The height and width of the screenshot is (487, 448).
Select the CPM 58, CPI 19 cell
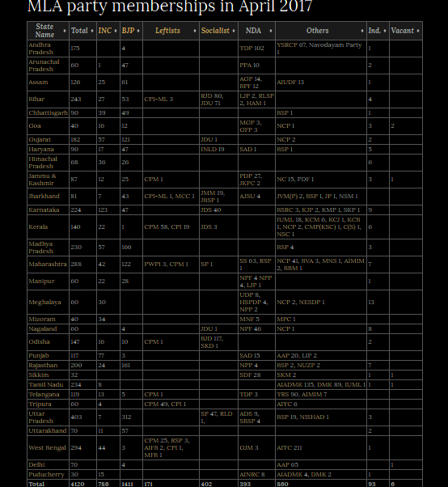tap(171, 227)
